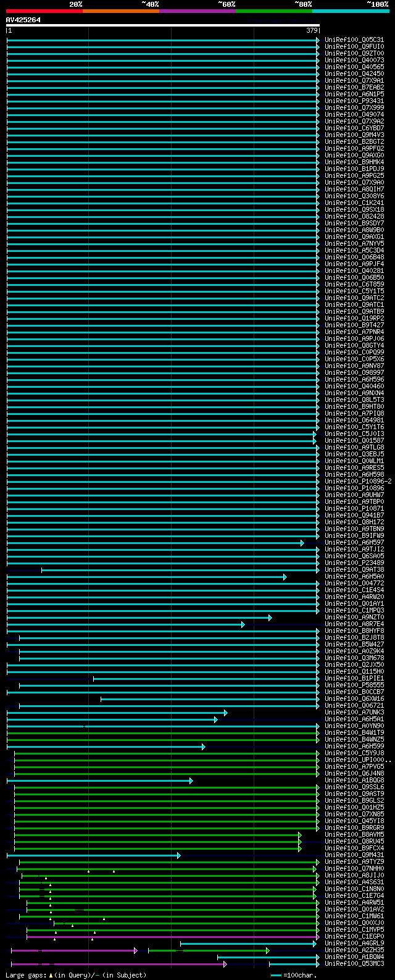Select label UniRef100_C1K241
395x980 pixels.
click(354, 203)
